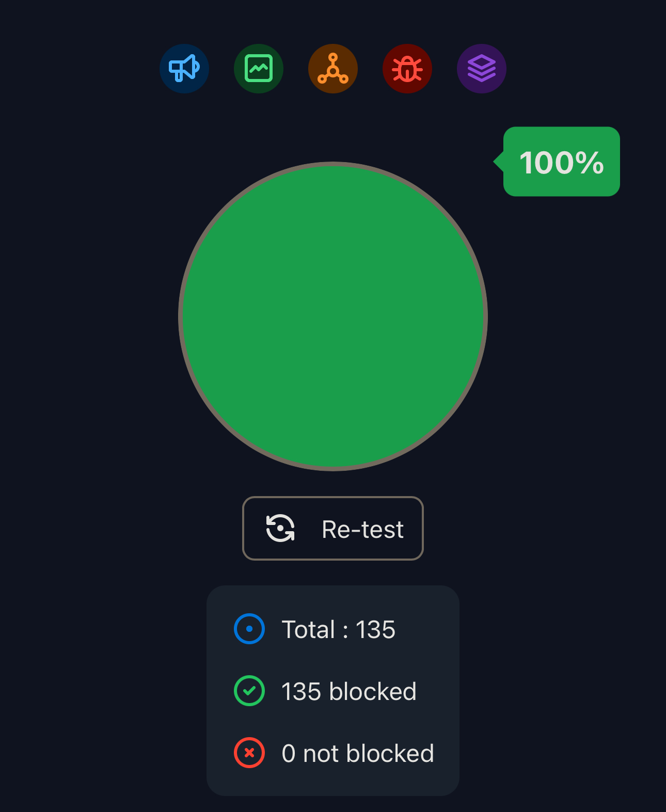Click the gray outline ring of the chart
The image size is (666, 812).
[x=181, y=316]
